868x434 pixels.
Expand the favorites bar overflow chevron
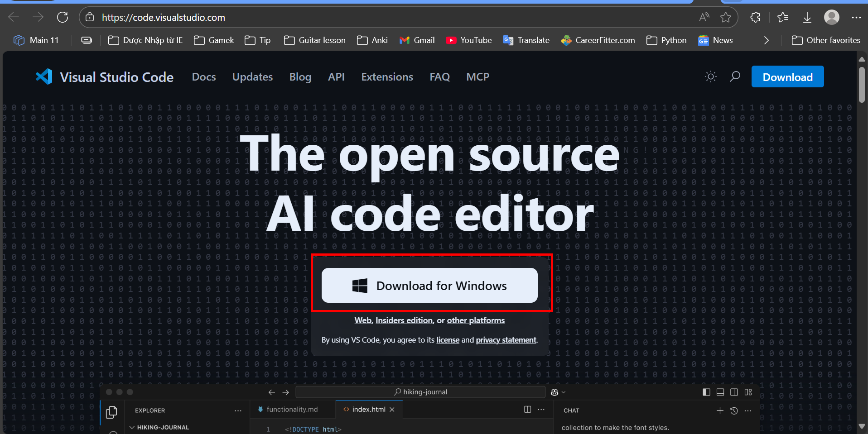tap(767, 40)
